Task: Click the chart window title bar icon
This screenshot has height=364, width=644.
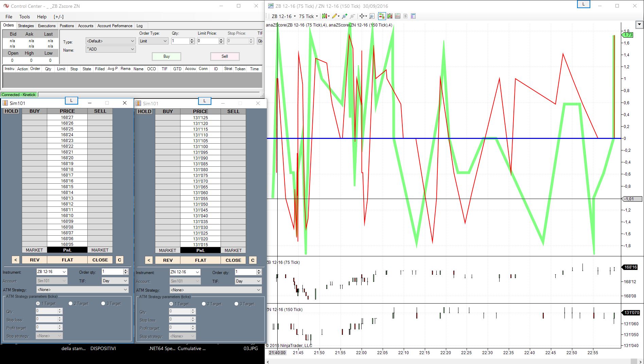Action: click(x=271, y=6)
